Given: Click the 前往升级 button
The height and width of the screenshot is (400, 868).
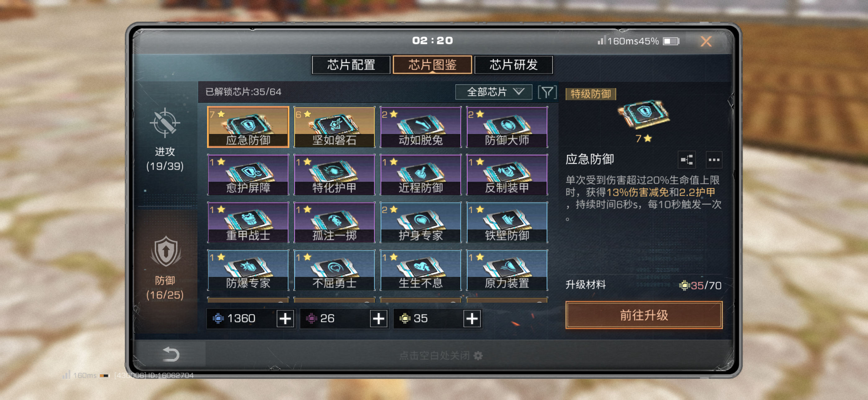Looking at the screenshot, I should 644,315.
